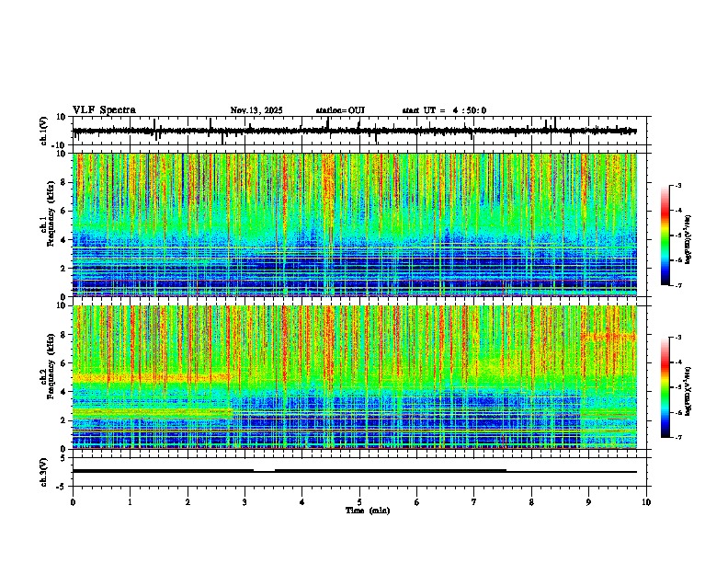Click the "start UT = 4:50:0" text
Viewport: 728px width, 563px height.
tap(444, 110)
